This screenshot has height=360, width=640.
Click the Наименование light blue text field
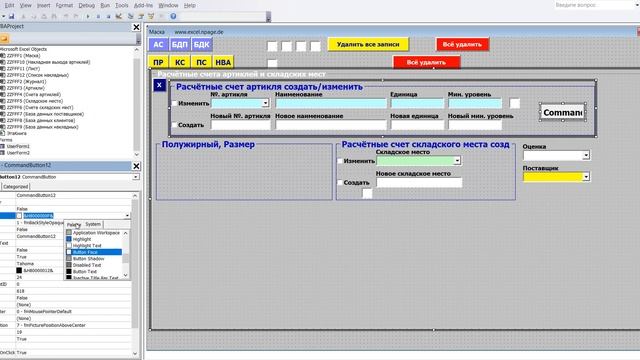tap(331, 103)
